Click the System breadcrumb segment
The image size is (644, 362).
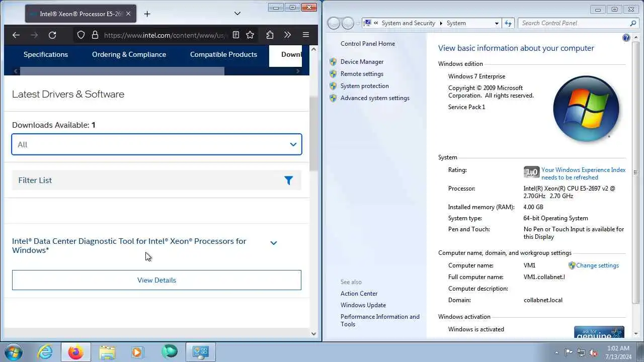point(456,23)
